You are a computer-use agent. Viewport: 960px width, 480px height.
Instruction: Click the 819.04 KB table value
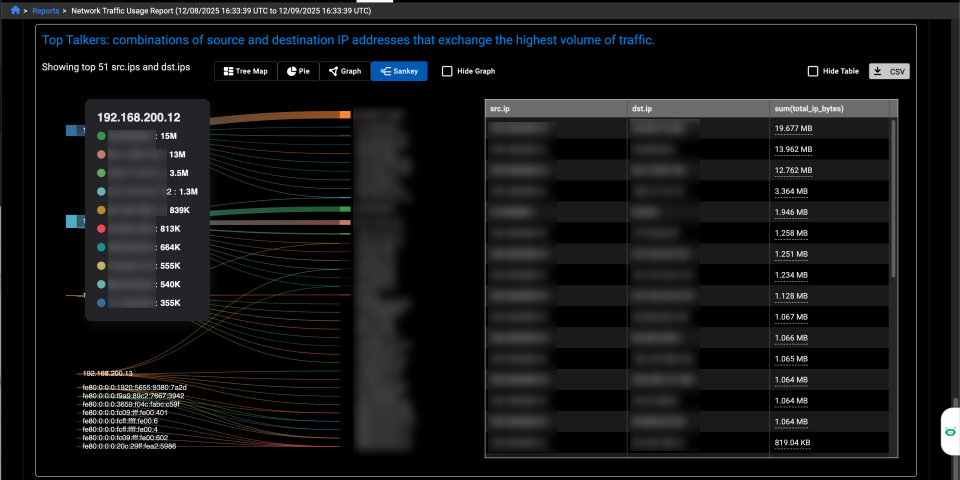[792, 443]
